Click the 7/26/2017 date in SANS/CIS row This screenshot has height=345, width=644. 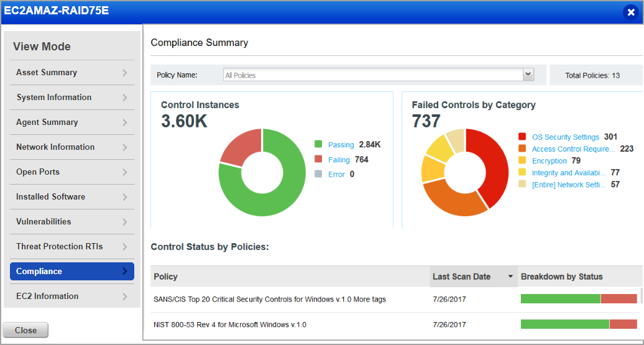[449, 300]
